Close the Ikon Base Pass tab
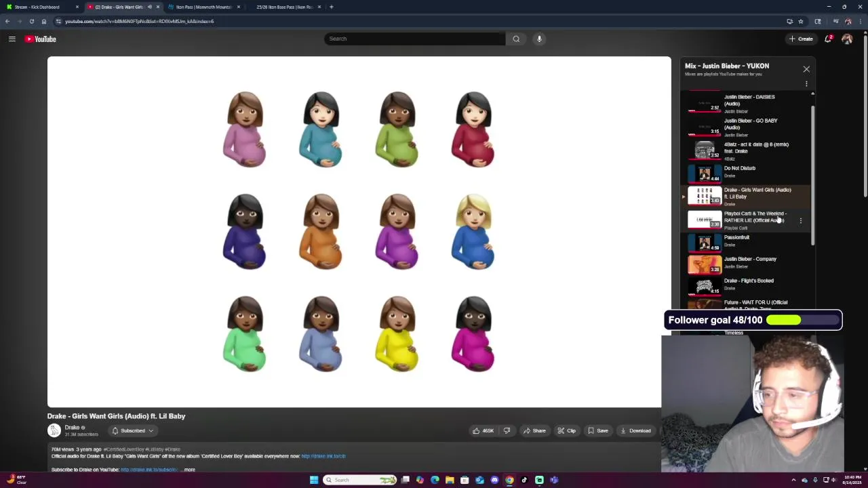 319,7
